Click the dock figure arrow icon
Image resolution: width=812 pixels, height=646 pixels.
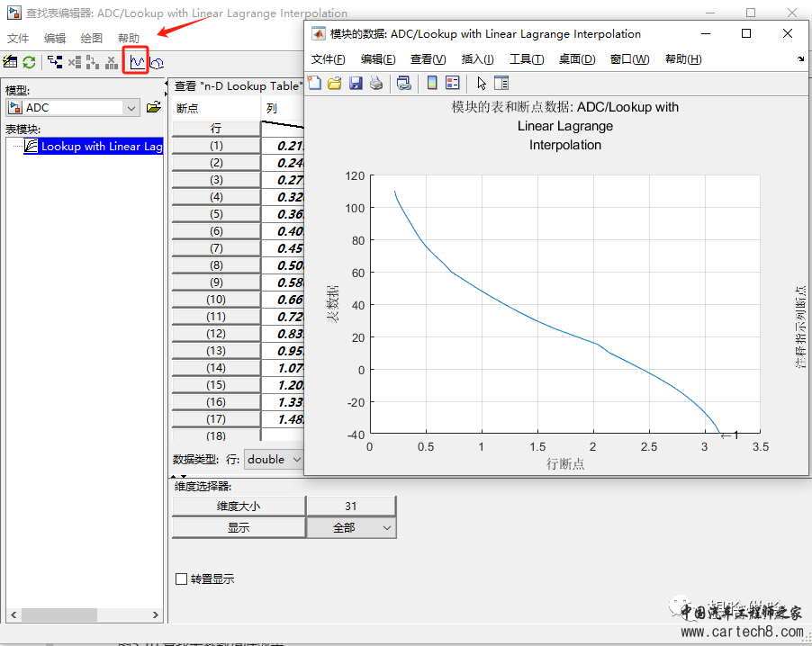[800, 59]
